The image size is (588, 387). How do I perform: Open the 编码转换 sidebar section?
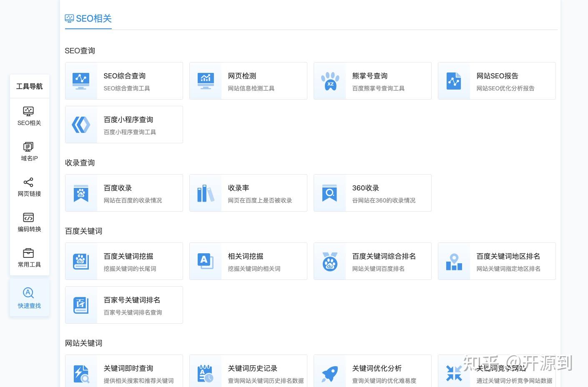(29, 222)
